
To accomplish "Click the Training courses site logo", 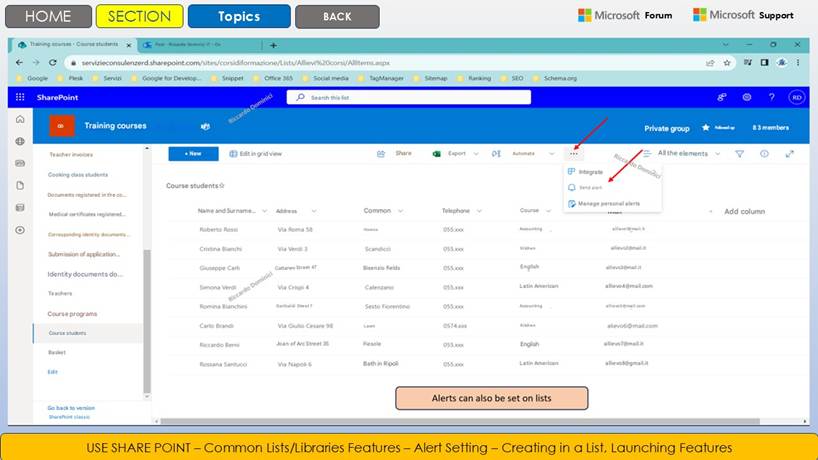I will coord(62,126).
